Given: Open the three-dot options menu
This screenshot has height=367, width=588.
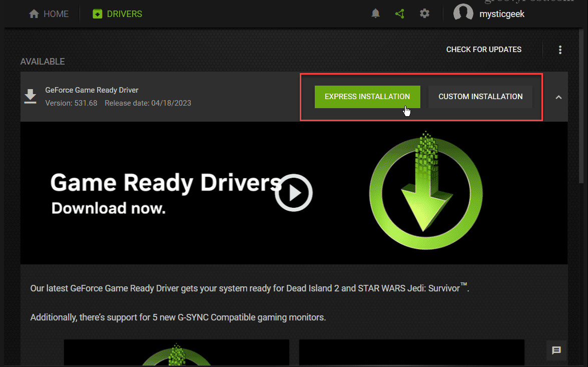Looking at the screenshot, I should (560, 50).
